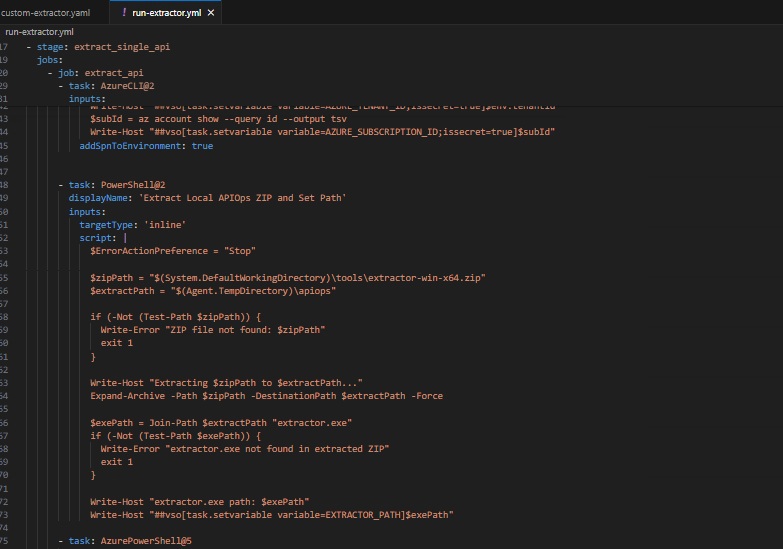Click 'if (-Not (Test-Path $zipPath))' line
This screenshot has height=549, width=783.
click(175, 317)
